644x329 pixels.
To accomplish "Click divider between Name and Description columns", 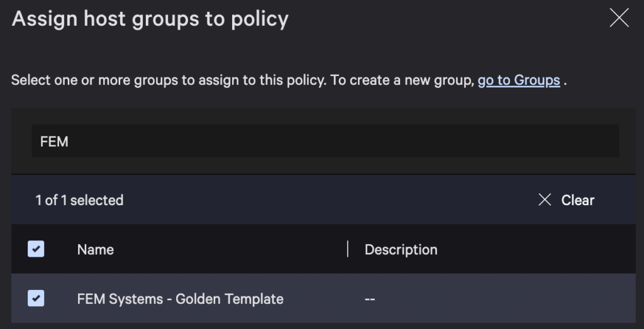I will point(348,249).
